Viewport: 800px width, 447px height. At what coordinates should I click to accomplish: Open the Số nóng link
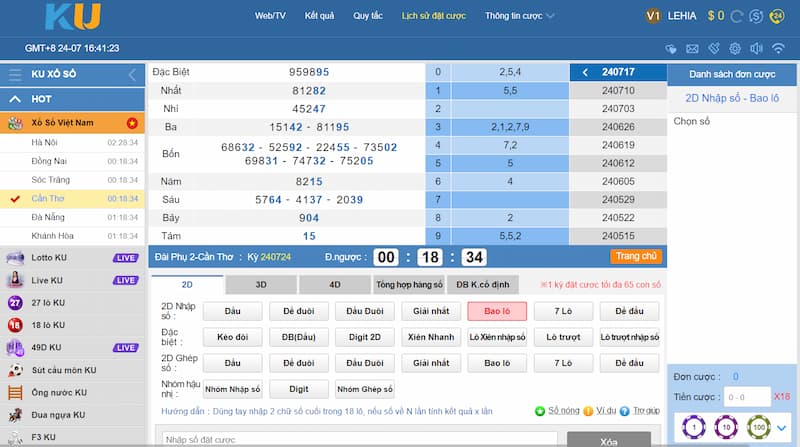pyautogui.click(x=563, y=411)
